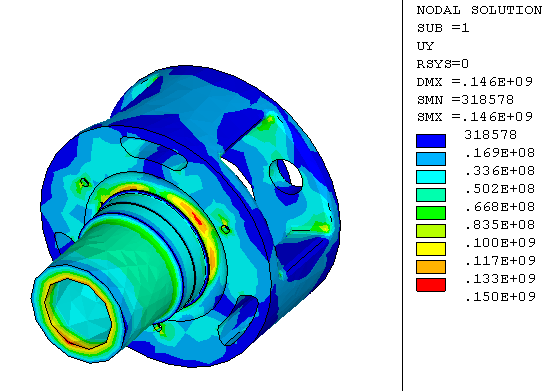Viewport: 554px width, 391px height.
Task: Click the legend value .150E+09
Action: (x=500, y=297)
